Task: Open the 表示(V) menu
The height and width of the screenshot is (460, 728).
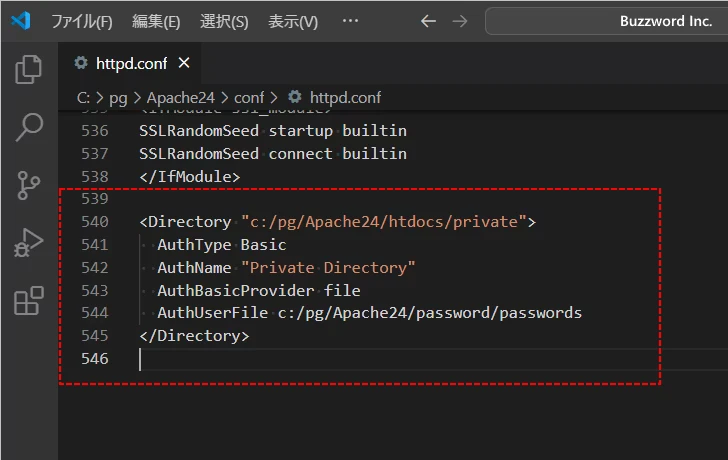Action: (293, 21)
